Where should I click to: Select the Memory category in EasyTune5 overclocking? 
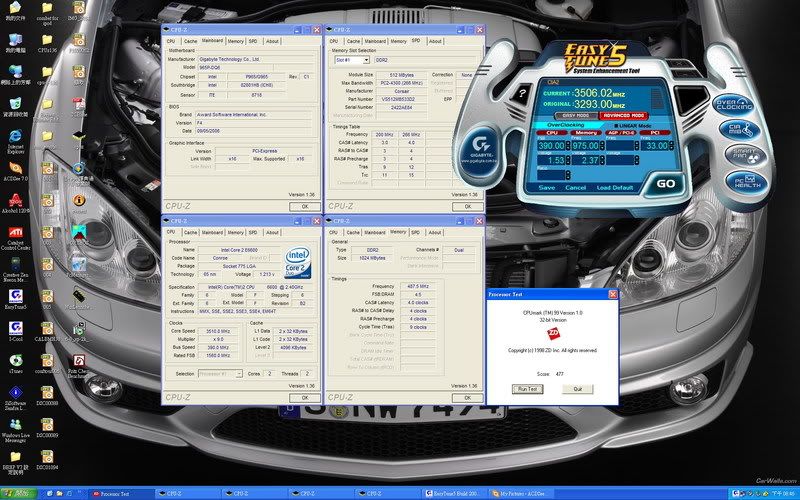(x=586, y=133)
